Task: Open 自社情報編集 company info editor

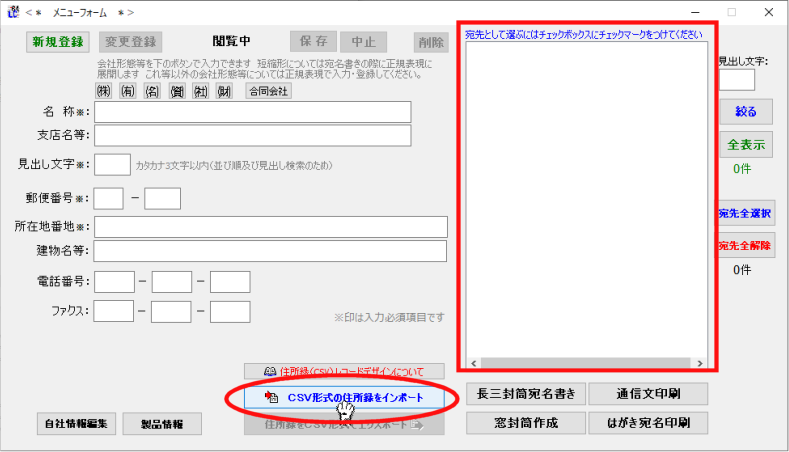Action: (x=77, y=423)
